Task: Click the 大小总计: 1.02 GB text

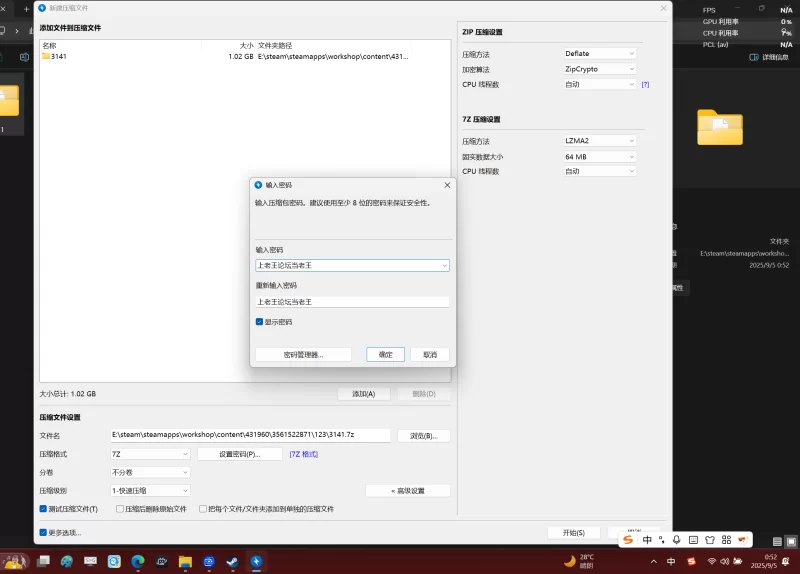Action: coord(68,394)
